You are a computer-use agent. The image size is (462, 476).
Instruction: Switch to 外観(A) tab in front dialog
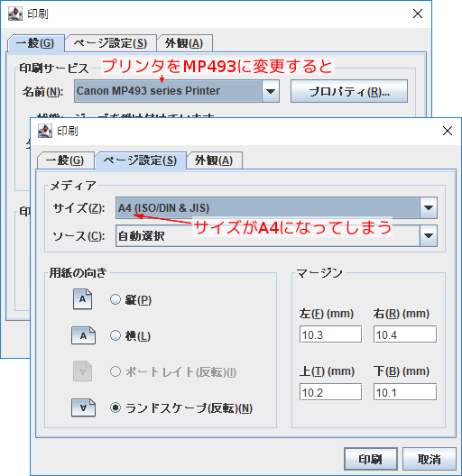point(214,160)
